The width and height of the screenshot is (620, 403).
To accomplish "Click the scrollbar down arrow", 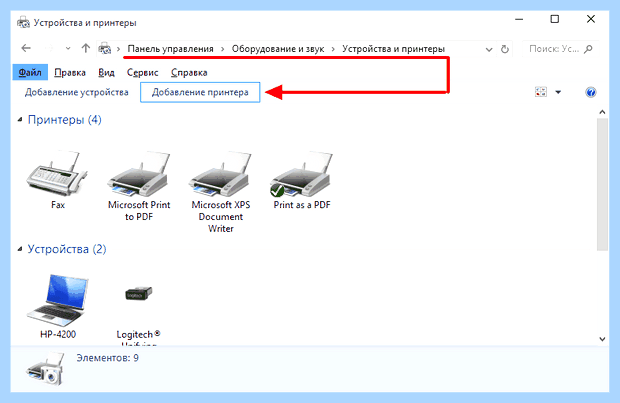I will (x=602, y=339).
